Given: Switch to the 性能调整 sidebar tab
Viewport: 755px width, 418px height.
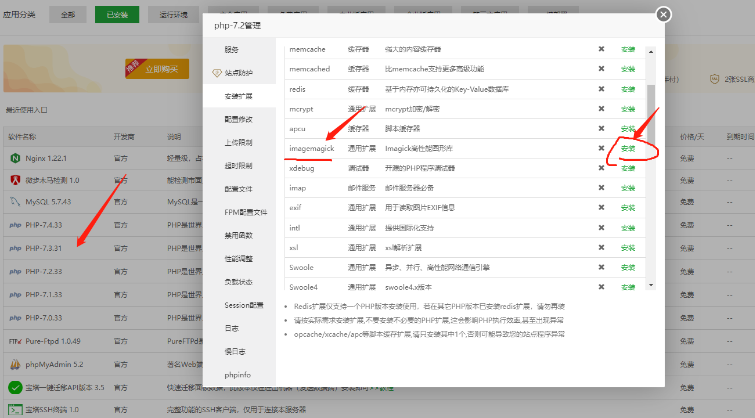Looking at the screenshot, I should [239, 259].
